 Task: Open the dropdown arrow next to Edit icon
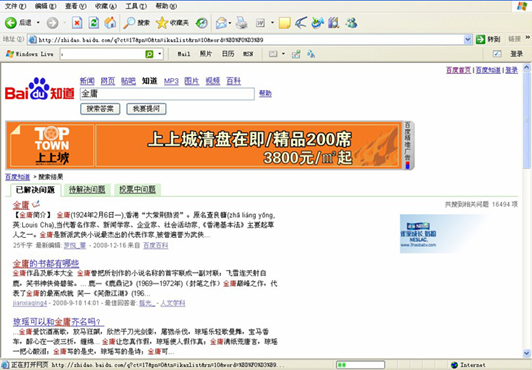[272, 23]
